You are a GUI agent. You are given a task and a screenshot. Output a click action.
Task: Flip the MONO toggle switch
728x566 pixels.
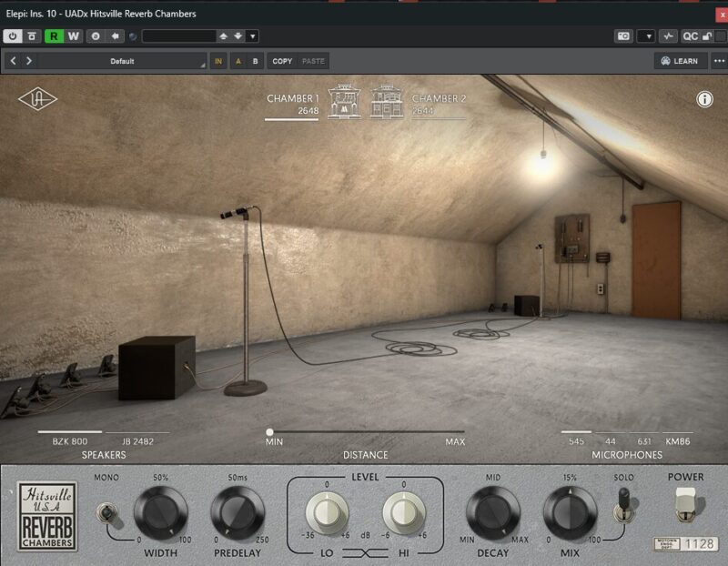[x=107, y=514]
